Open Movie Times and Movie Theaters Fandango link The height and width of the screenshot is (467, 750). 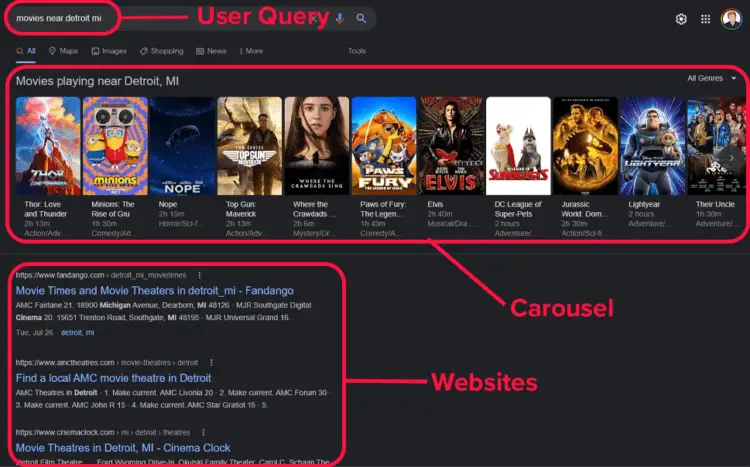coord(154,290)
